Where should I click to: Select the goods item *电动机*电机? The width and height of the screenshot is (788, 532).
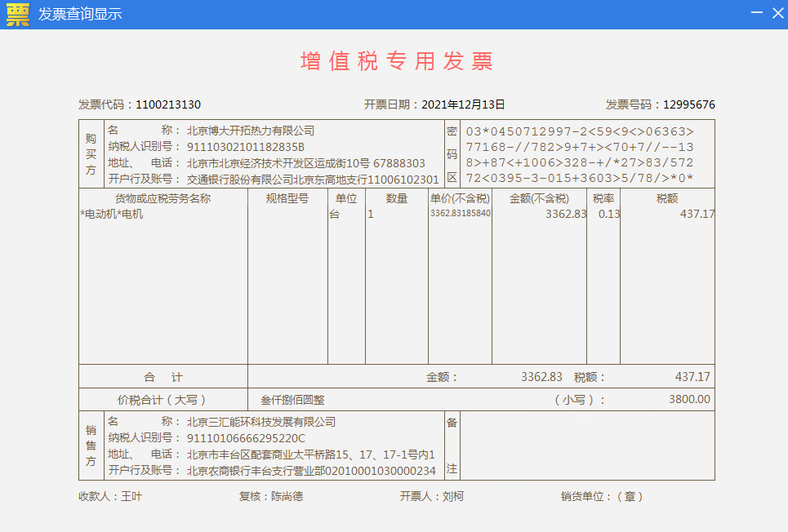click(x=112, y=214)
